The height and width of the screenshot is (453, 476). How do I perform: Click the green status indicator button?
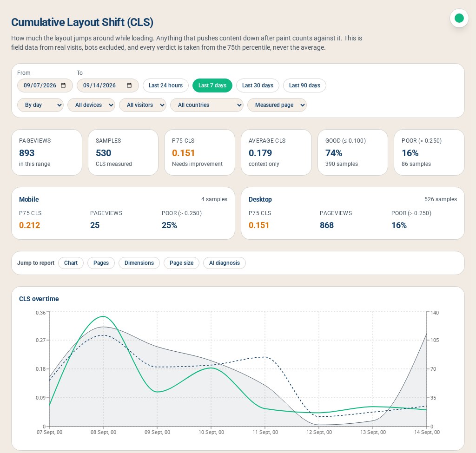[x=459, y=18]
